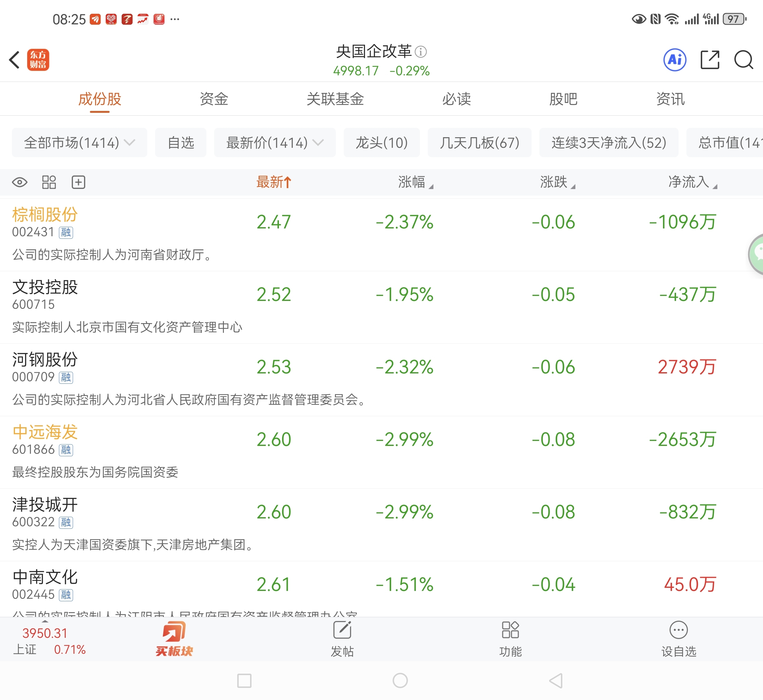Toggle the eye visibility icon in header
Viewport: 763px width, 700px height.
20,182
